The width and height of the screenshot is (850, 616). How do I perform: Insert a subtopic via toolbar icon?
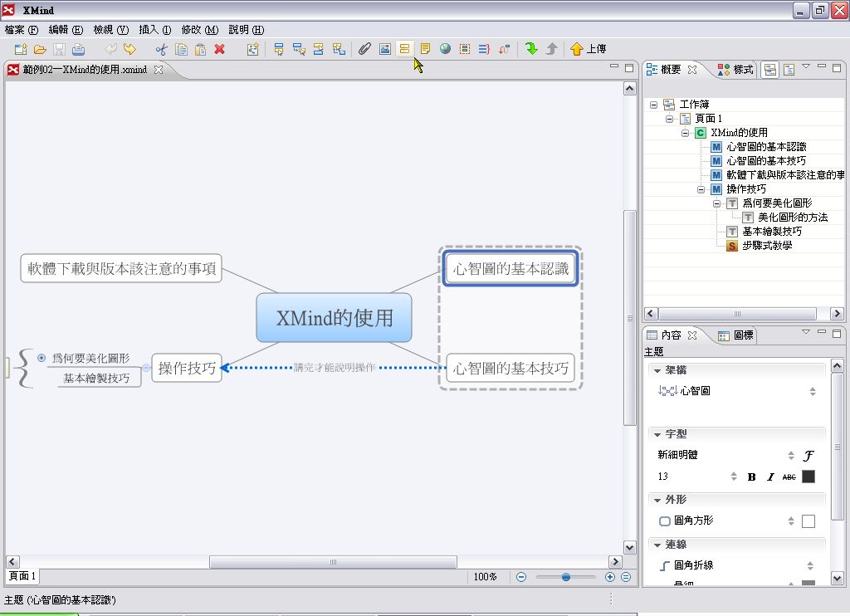coord(299,49)
